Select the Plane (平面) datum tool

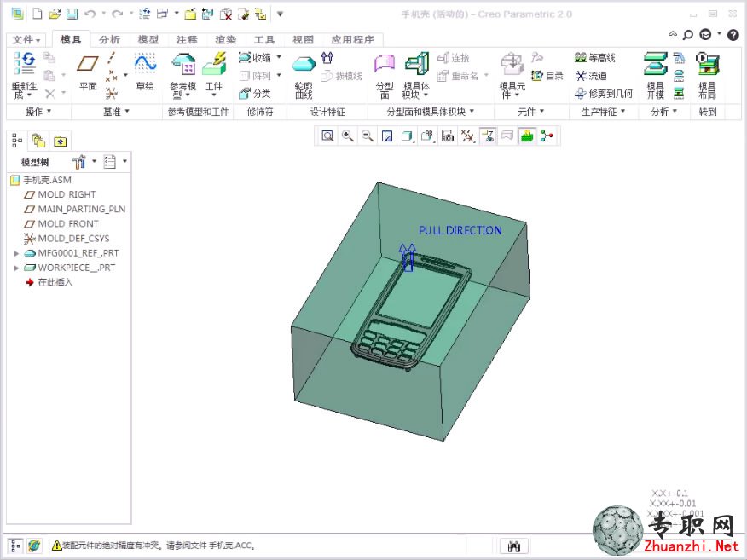click(x=88, y=72)
